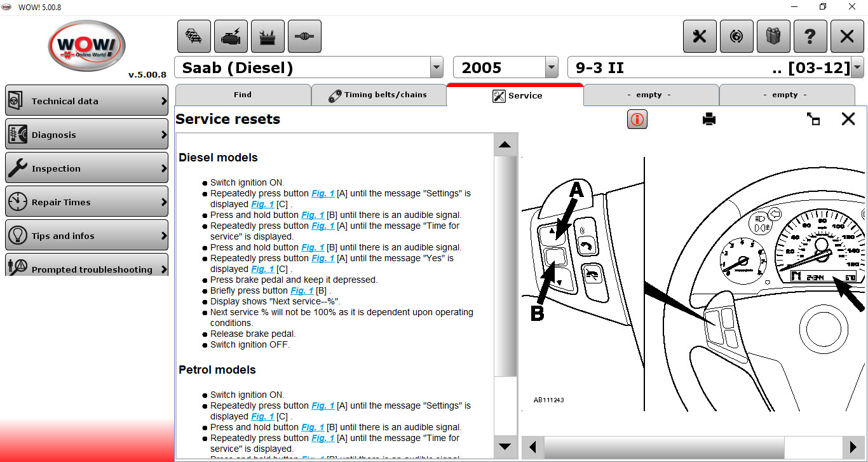Click the expand panel size icon
The width and height of the screenshot is (868, 462).
813,119
